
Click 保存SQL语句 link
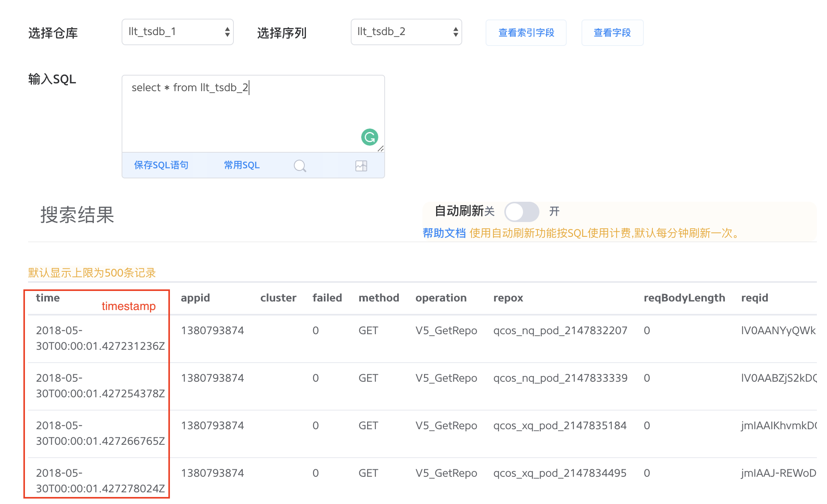(x=161, y=165)
